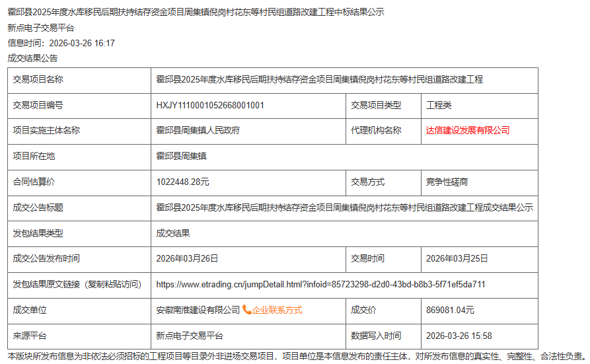Click the contract estimate 1022448.28元

point(182,182)
